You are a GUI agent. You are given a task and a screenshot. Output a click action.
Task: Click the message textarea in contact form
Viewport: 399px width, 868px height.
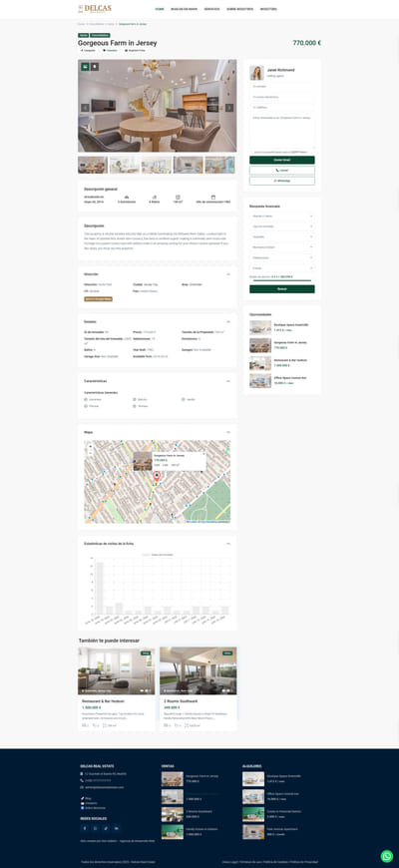(x=282, y=131)
